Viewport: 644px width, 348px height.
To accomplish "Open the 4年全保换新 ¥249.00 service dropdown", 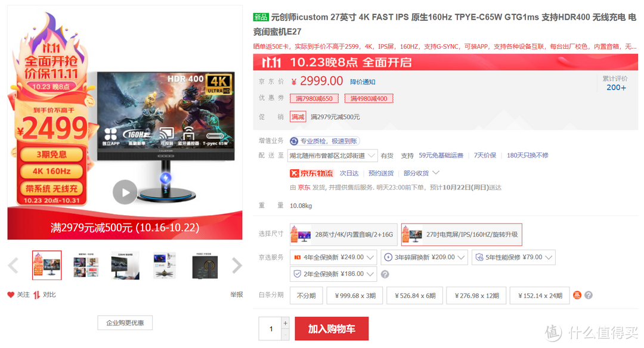I will pos(333,257).
